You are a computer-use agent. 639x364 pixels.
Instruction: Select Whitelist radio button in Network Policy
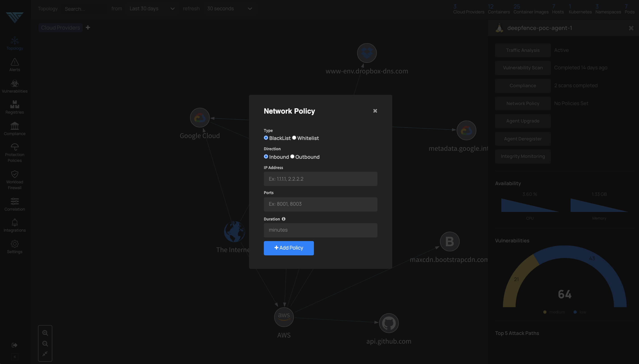[x=294, y=138]
